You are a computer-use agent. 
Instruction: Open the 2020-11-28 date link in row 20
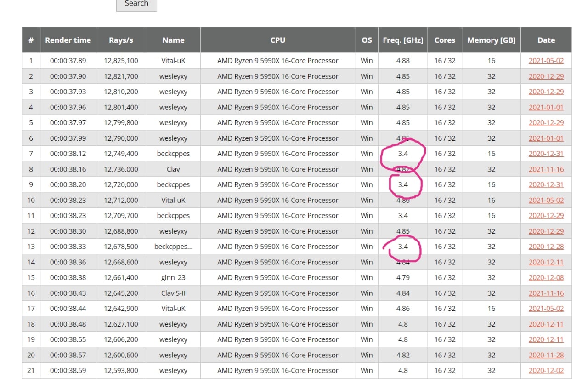click(x=546, y=355)
